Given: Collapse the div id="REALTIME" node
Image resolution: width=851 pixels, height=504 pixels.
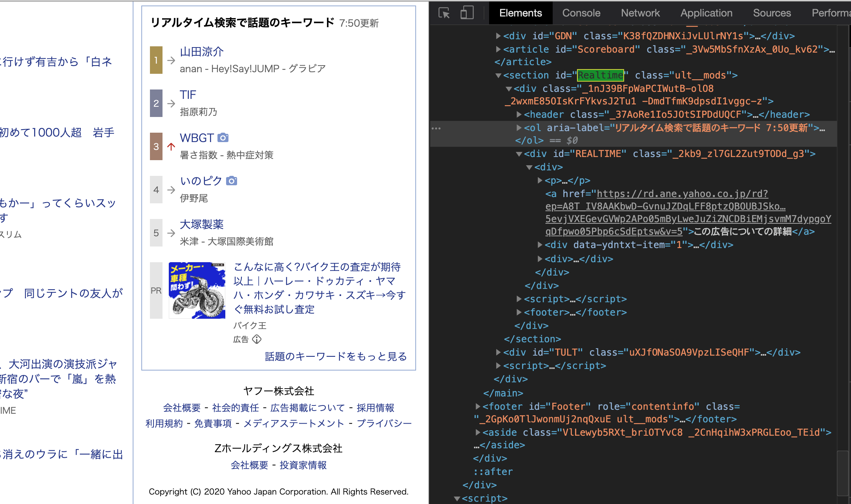Looking at the screenshot, I should [519, 154].
